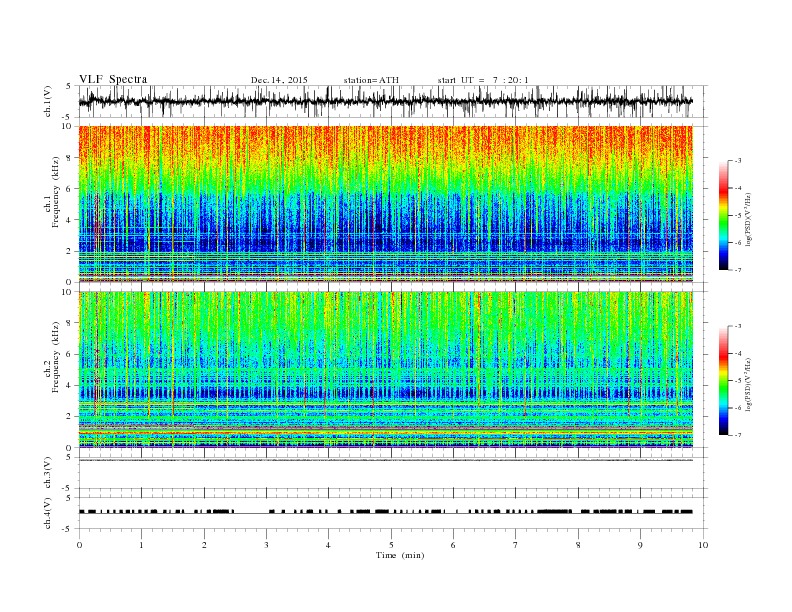Click time axis tick label "6"
Image resolution: width=792 pixels, height=612 pixels.
click(x=453, y=545)
